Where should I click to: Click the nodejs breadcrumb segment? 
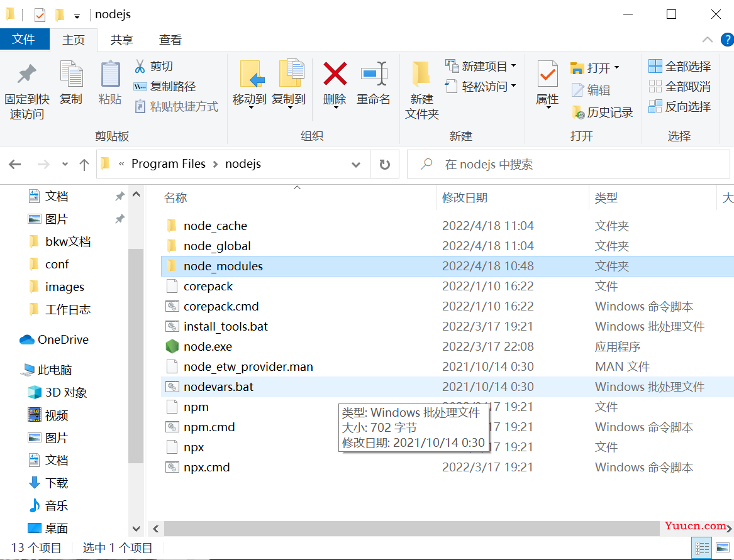pos(243,164)
